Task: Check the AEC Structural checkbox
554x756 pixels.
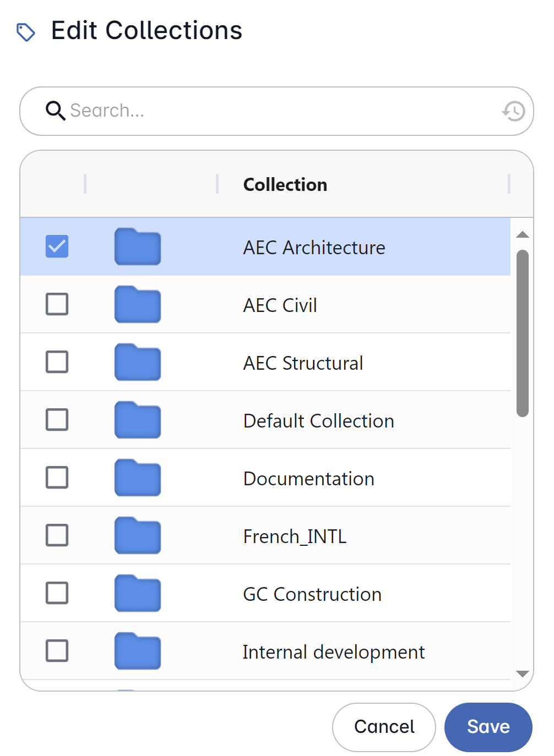Action: point(57,362)
